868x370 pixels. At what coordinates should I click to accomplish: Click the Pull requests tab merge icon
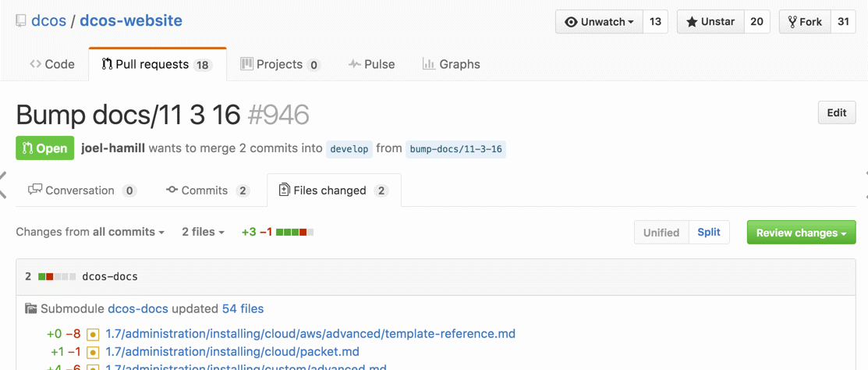[107, 64]
